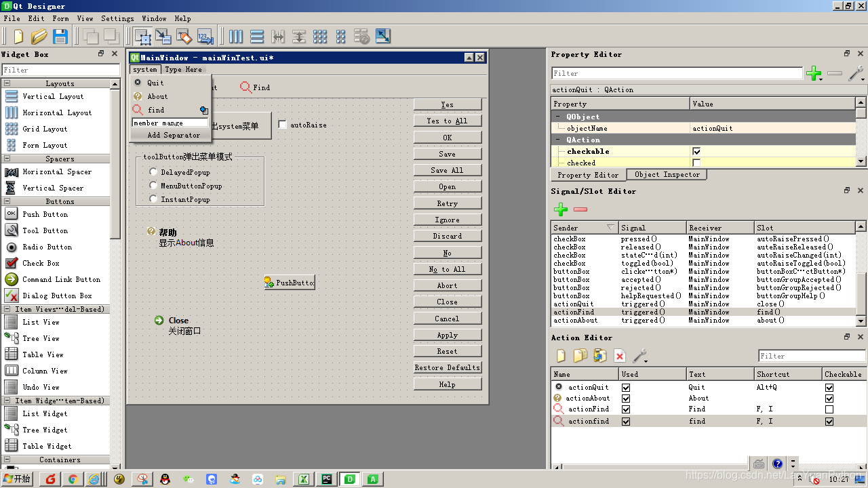Add new signal/slot connection green plus

(x=561, y=210)
